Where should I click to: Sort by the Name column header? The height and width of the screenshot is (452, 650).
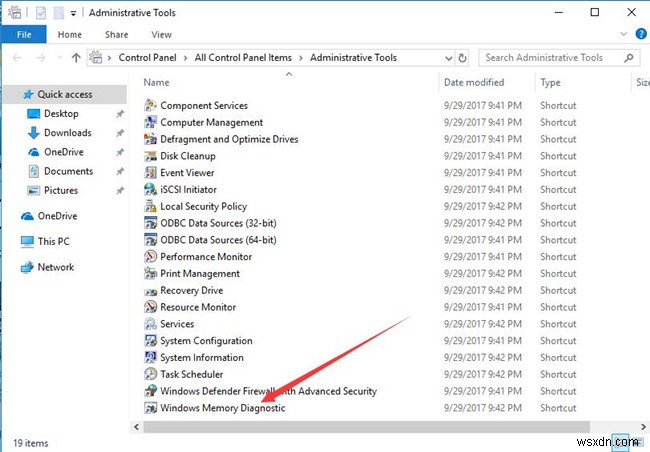pos(156,83)
